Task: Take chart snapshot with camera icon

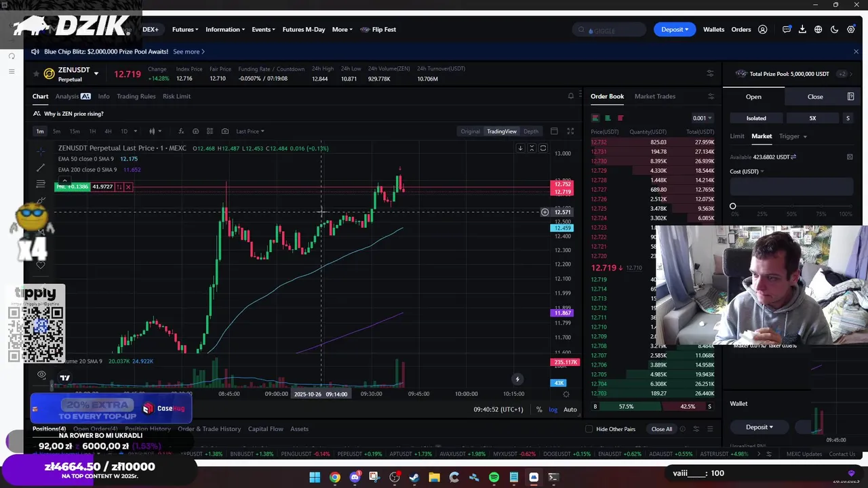Action: click(x=225, y=131)
